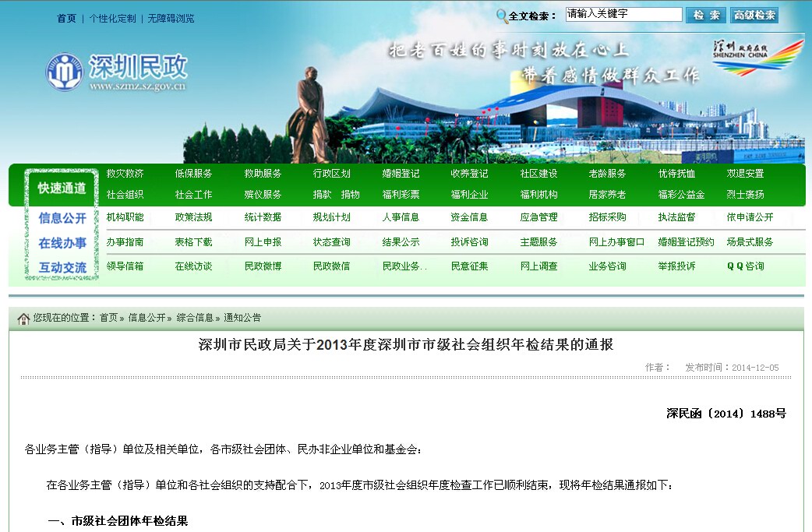The width and height of the screenshot is (812, 532).
Task: Click the Shenzhen Civil Affairs logo emblem
Action: (x=64, y=72)
